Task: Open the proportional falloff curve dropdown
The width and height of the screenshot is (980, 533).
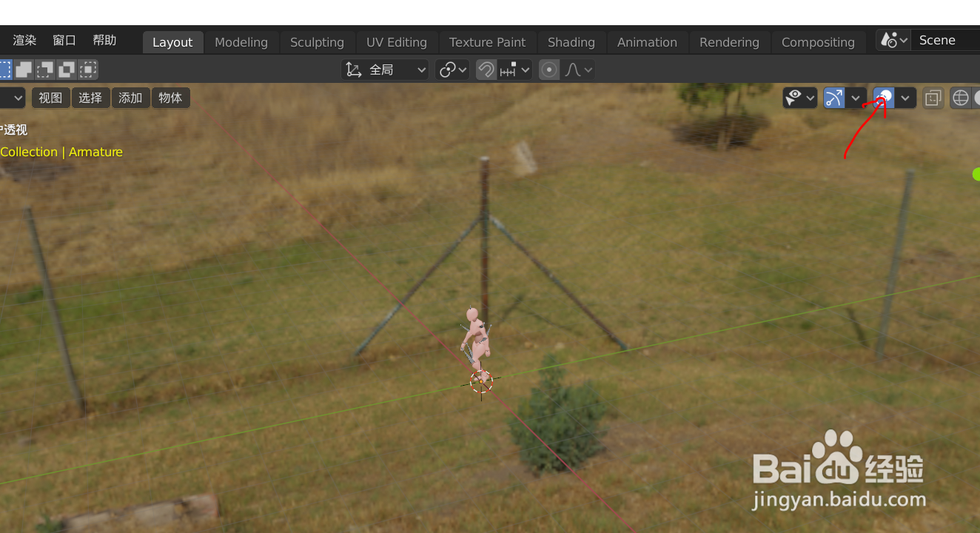Action: tap(578, 70)
